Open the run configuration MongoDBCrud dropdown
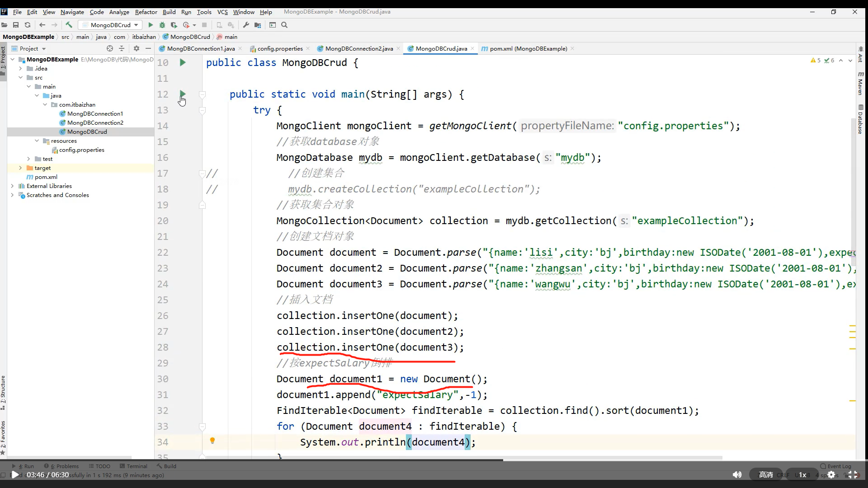This screenshot has height=488, width=868. [110, 25]
